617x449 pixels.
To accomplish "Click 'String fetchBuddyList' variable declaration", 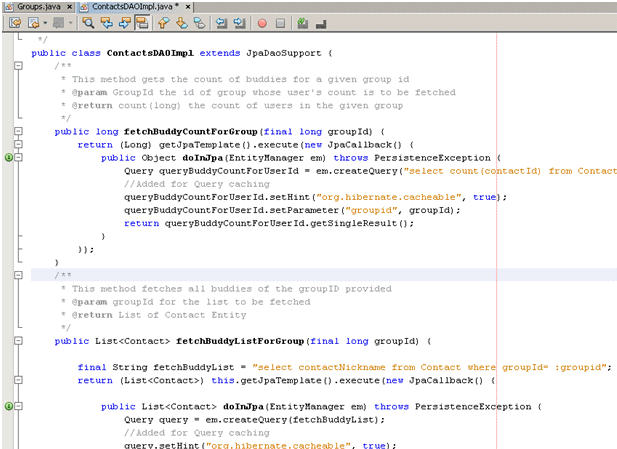I will click(x=173, y=367).
